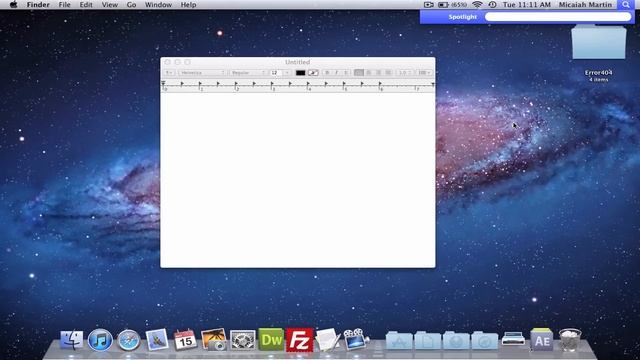Select right text alignment in TextEdit

click(x=378, y=73)
